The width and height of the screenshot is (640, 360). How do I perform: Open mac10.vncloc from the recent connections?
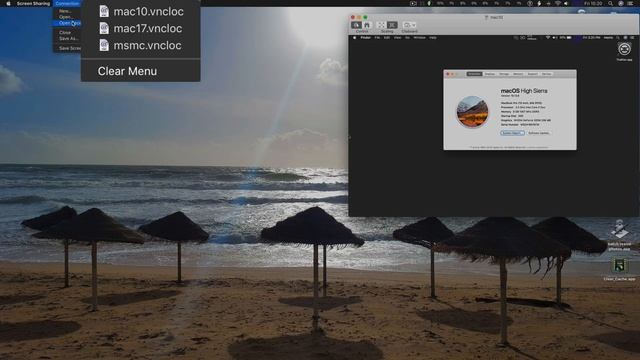click(140, 11)
